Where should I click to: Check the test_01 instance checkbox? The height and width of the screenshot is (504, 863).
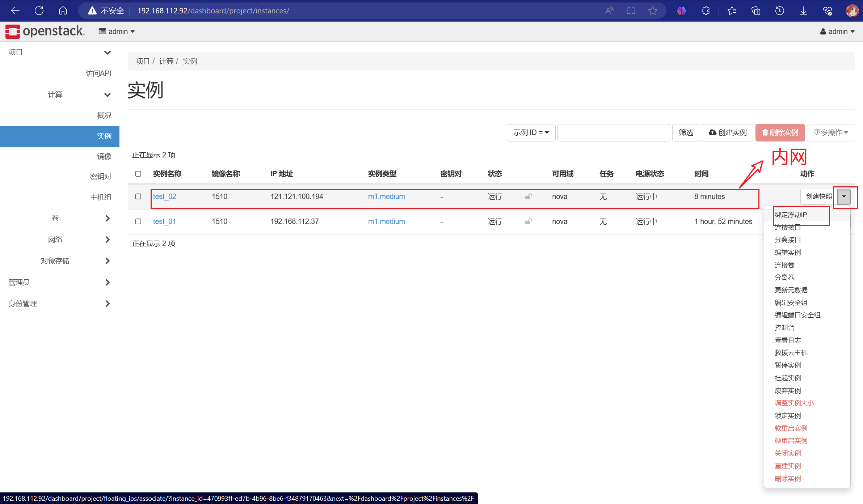pos(138,221)
